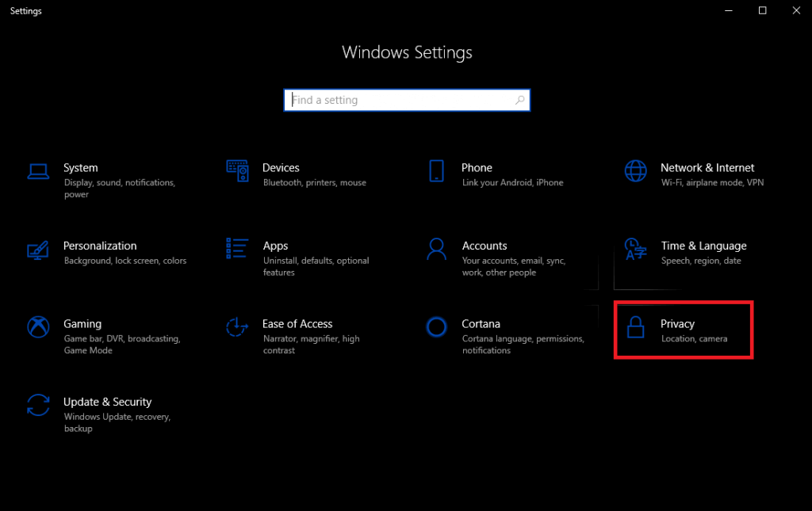
Task: Open the System settings title
Action: click(81, 168)
